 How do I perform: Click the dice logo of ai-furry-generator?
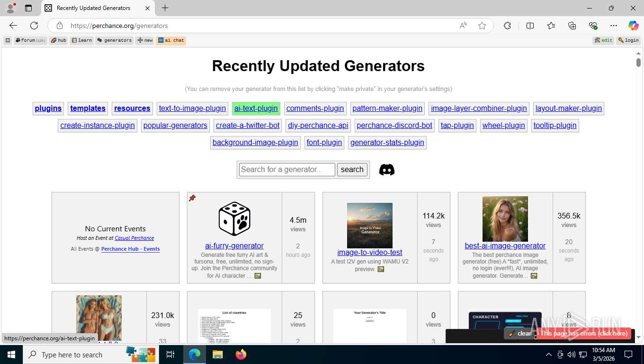coord(234,218)
